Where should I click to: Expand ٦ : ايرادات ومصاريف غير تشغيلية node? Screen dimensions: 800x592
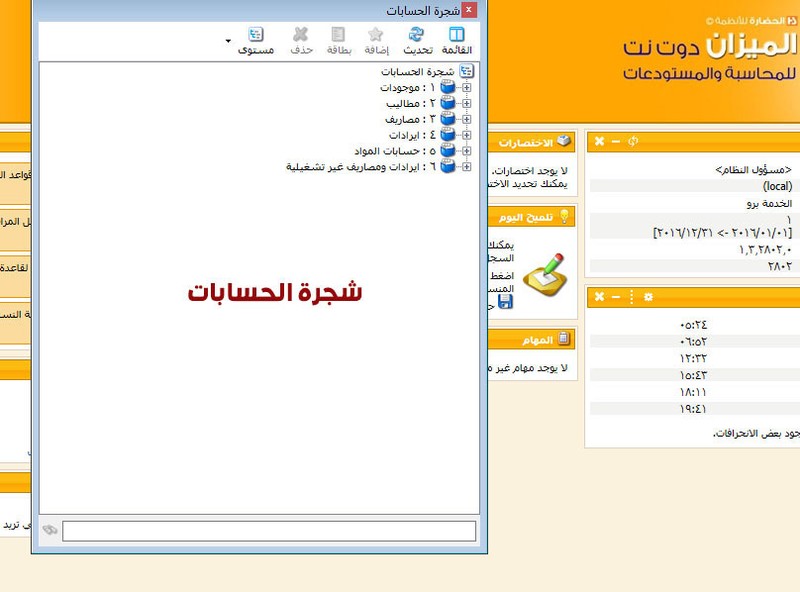(x=466, y=166)
